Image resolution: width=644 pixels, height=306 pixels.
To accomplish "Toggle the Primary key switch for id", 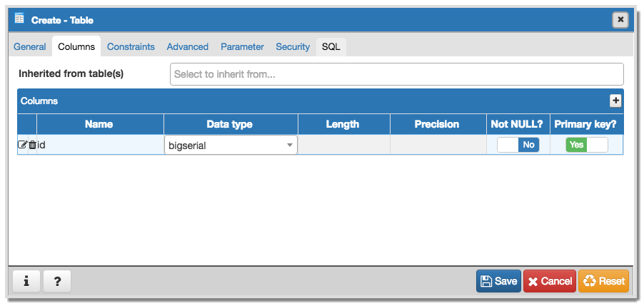I will pyautogui.click(x=586, y=145).
